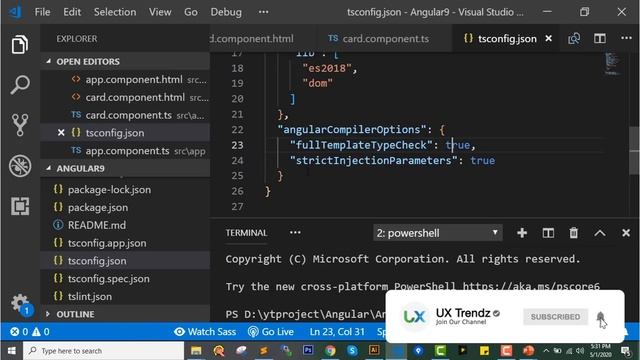The image size is (640, 360).
Task: Click line number 24 in gutter
Action: coord(237,160)
